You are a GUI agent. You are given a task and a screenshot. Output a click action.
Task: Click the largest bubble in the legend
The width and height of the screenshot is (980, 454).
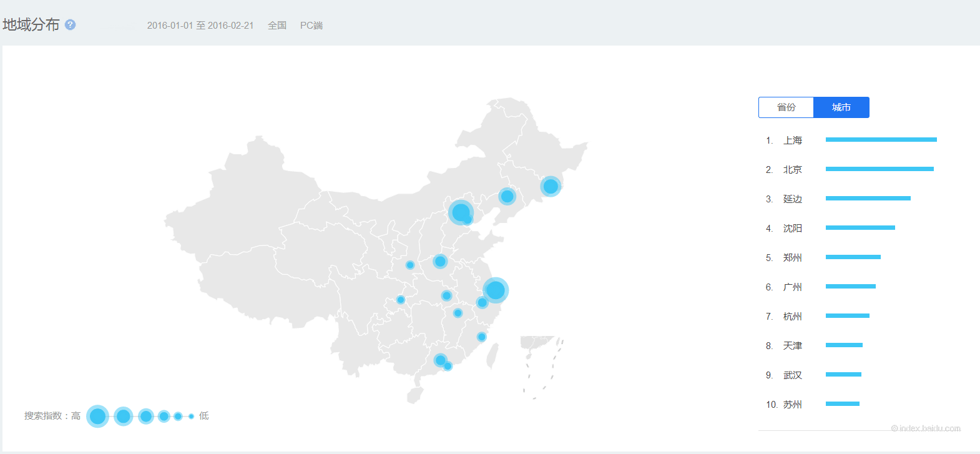pyautogui.click(x=97, y=416)
